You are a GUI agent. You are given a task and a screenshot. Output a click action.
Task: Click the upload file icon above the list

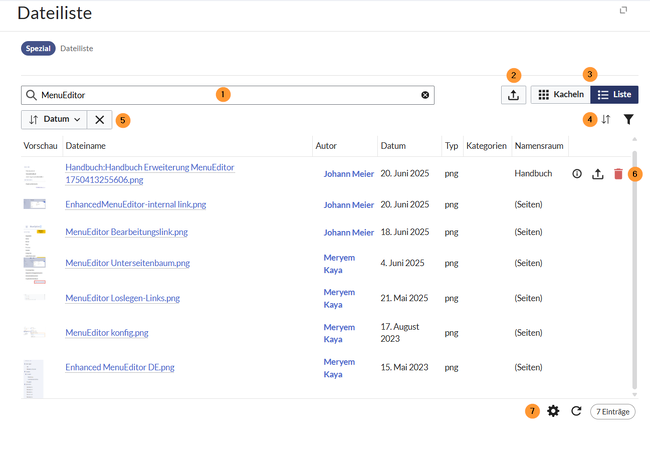click(513, 95)
